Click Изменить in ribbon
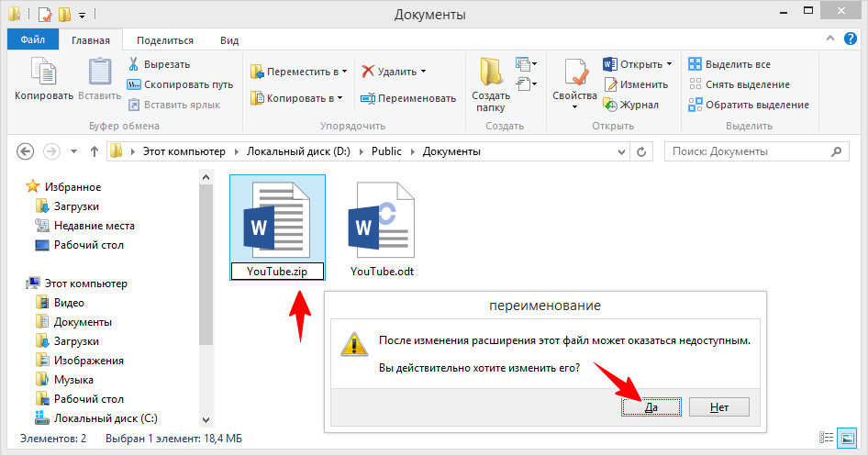The height and width of the screenshot is (456, 868). pos(636,84)
